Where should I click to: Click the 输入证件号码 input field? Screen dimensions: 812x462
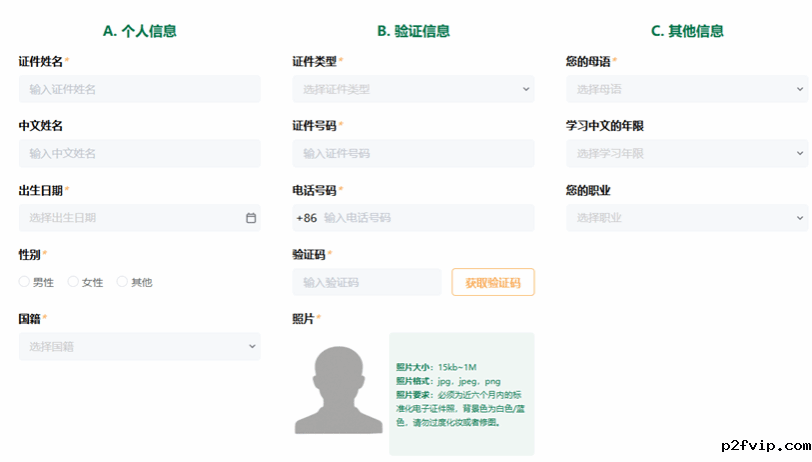tap(413, 154)
